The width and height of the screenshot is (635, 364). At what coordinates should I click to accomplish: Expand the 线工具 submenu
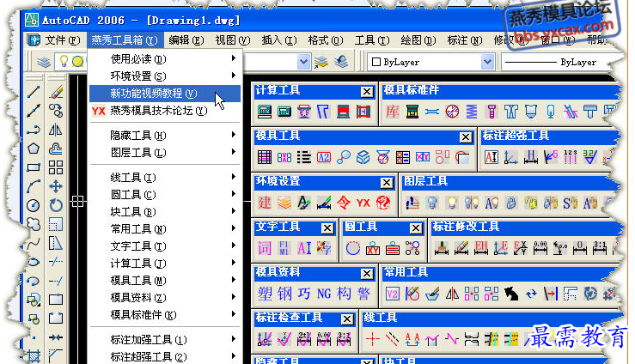point(165,178)
